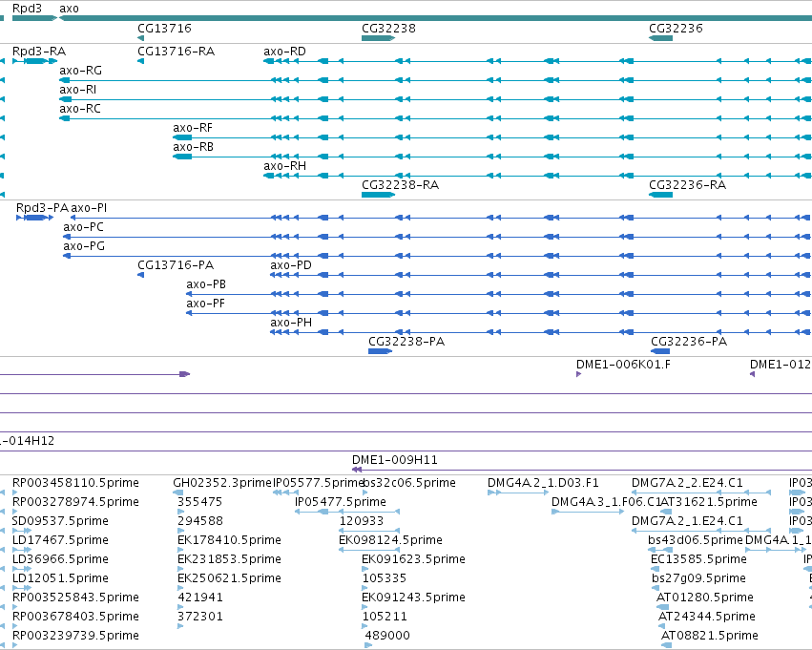Select the axo-PD protein feature

tap(290, 265)
